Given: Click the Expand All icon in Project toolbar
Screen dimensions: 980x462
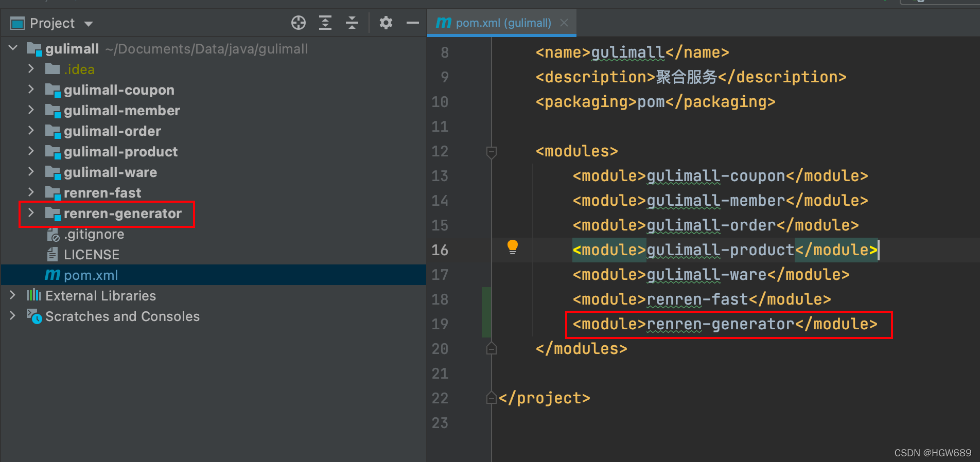Looking at the screenshot, I should [325, 23].
